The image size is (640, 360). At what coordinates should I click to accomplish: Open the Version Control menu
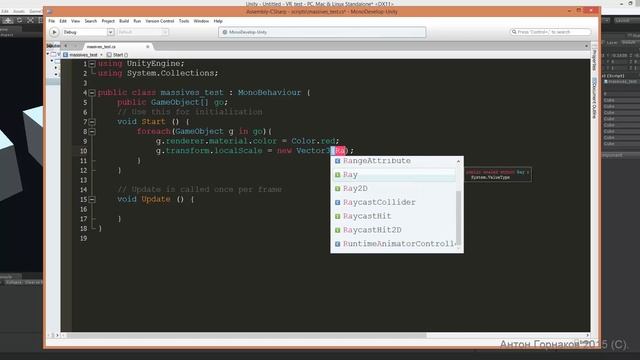tap(160, 21)
